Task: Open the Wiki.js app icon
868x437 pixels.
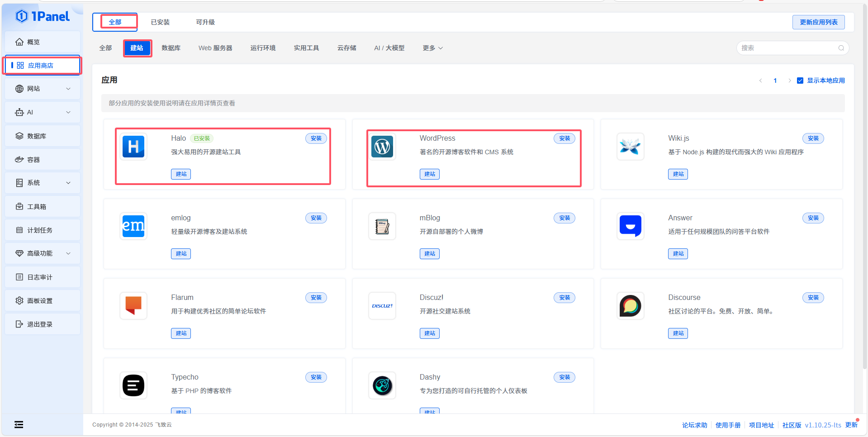Action: tap(630, 147)
